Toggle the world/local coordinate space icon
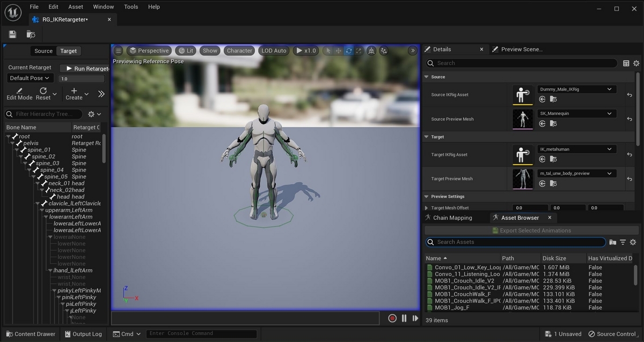The width and height of the screenshot is (644, 342). (371, 51)
